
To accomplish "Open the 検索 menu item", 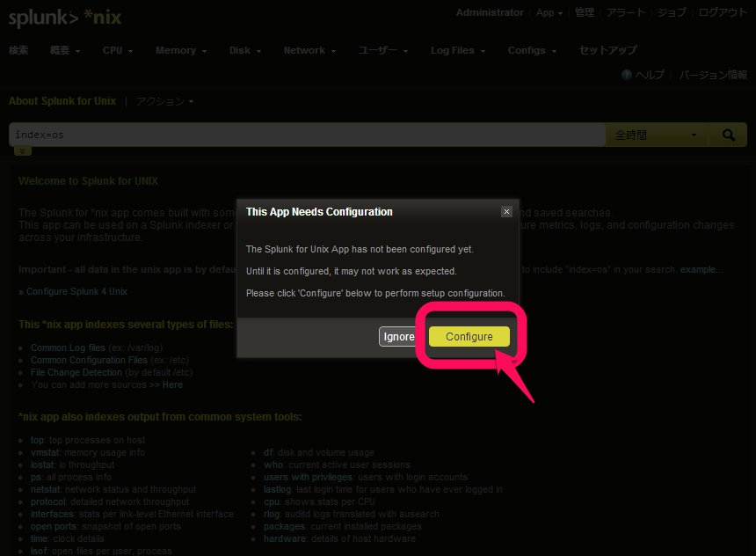I will point(18,50).
